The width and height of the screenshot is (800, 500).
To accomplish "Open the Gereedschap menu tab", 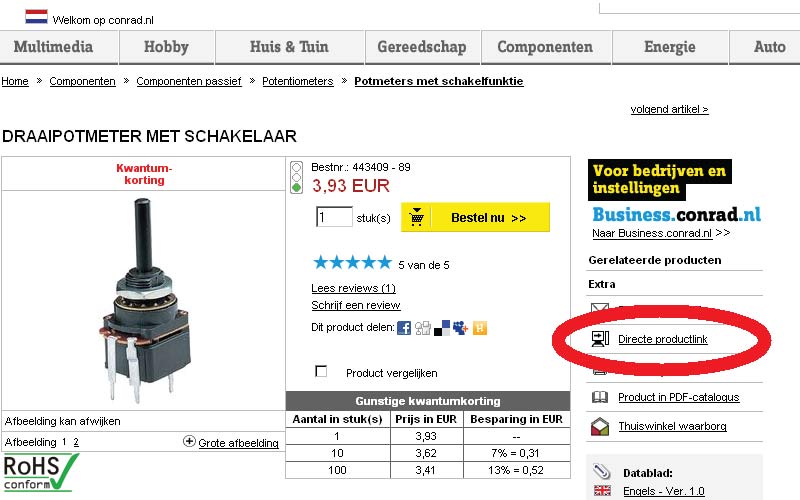I will point(422,47).
